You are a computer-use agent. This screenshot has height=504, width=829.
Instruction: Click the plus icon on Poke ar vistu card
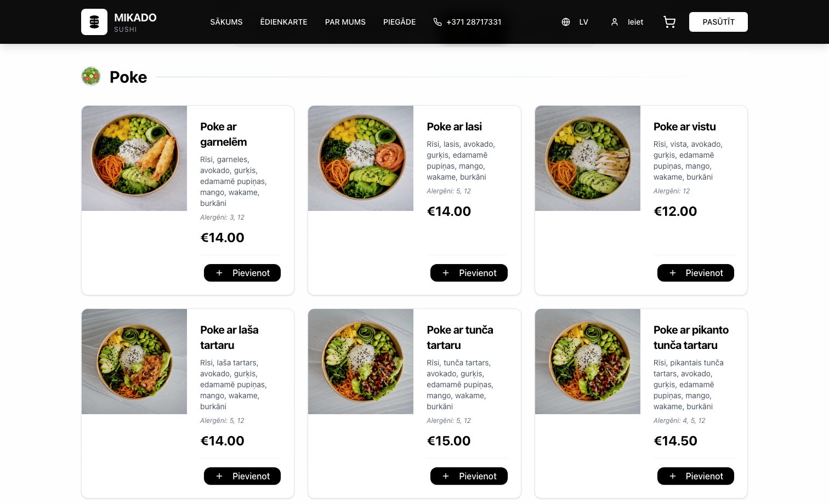pos(672,273)
